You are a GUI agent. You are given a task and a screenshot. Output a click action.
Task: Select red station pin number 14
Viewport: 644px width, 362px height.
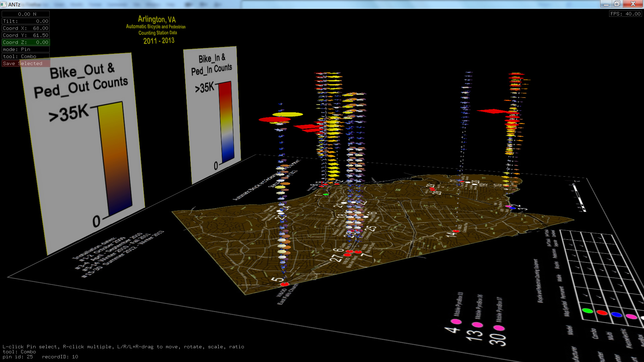[456, 231]
